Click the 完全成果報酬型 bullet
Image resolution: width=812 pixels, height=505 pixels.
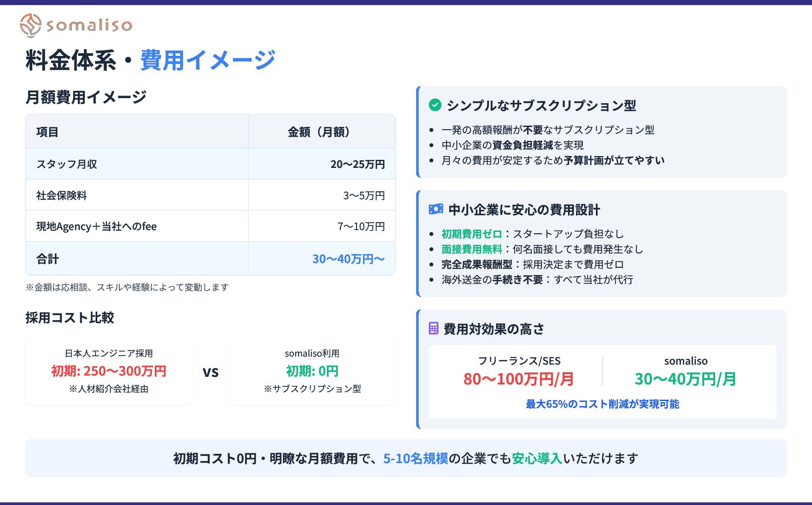tap(532, 264)
